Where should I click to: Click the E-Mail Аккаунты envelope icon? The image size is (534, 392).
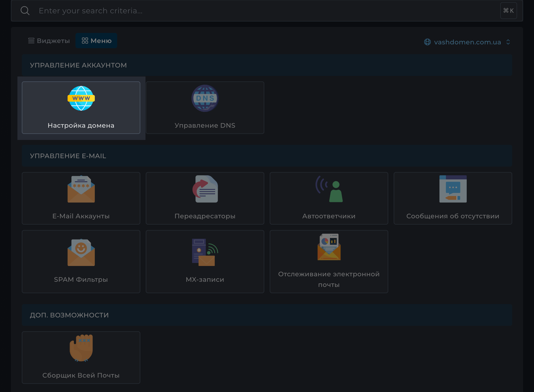[x=81, y=189]
